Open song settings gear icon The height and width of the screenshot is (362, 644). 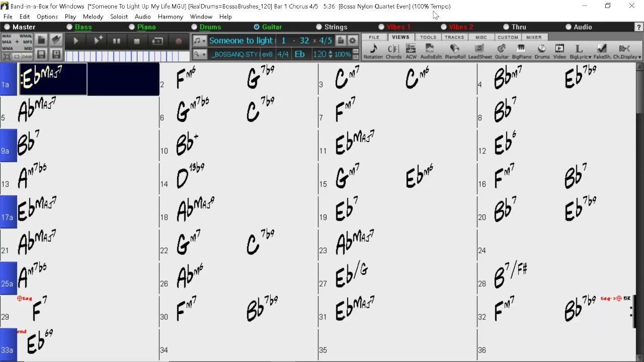353,41
